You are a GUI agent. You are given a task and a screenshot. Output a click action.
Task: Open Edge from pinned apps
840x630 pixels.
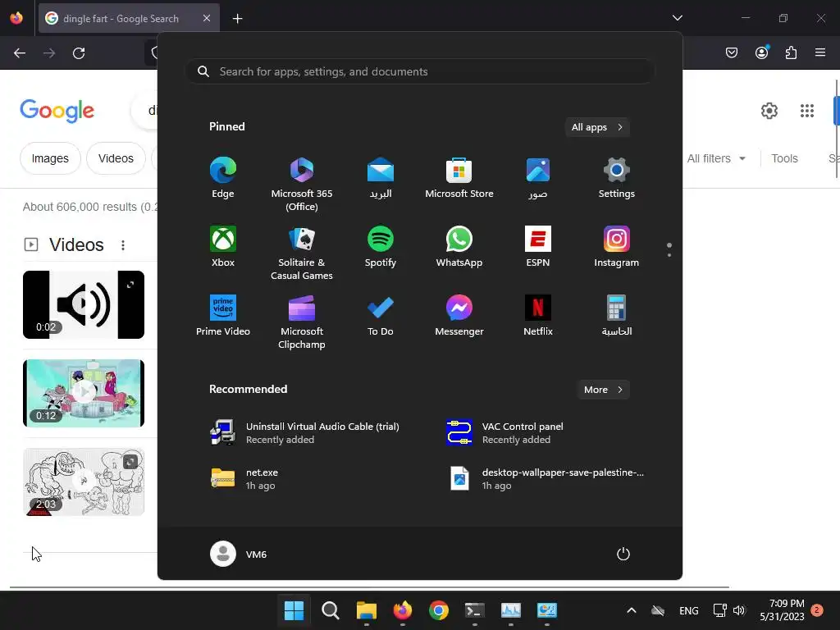223,178
